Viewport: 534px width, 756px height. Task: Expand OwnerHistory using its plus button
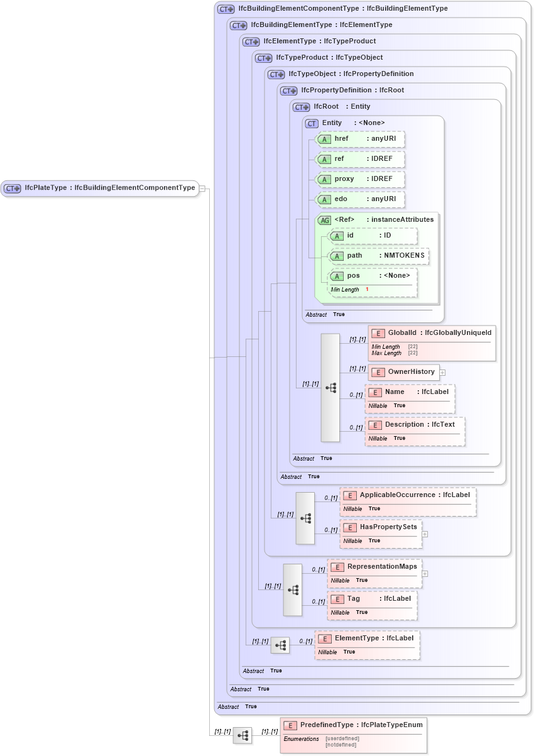click(x=443, y=372)
